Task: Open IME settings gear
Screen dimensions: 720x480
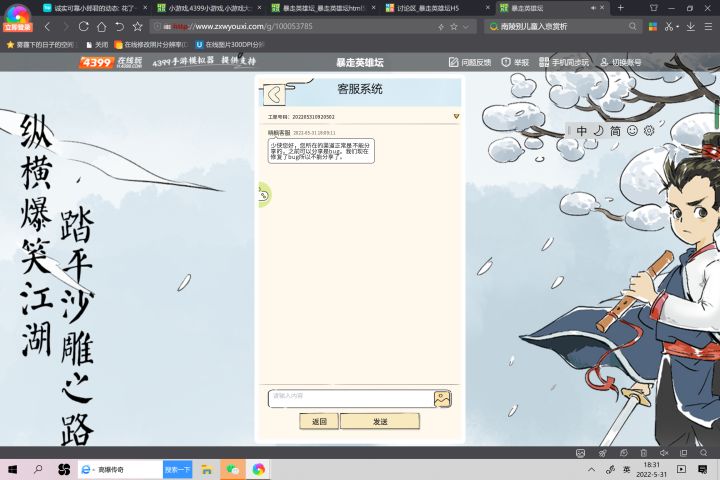Action: 649,131
